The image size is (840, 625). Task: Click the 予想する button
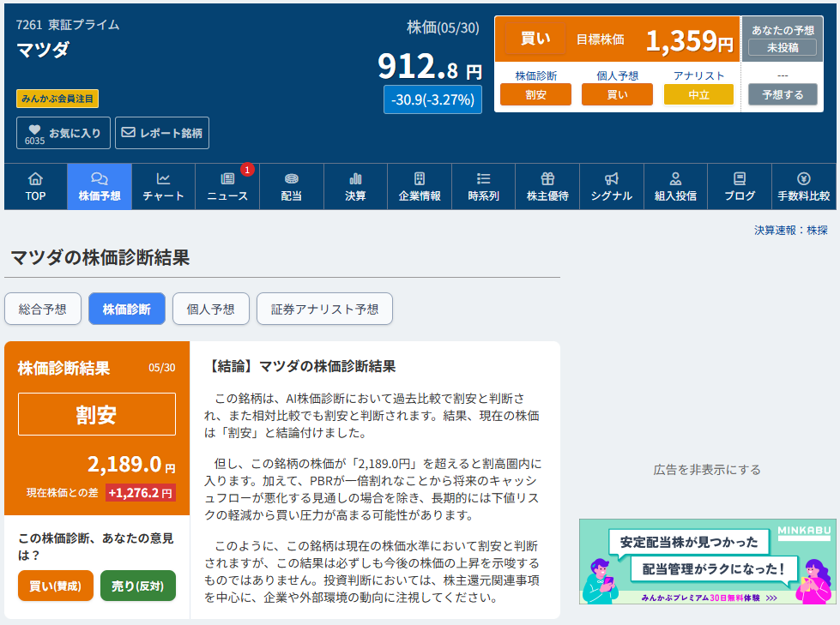click(783, 94)
